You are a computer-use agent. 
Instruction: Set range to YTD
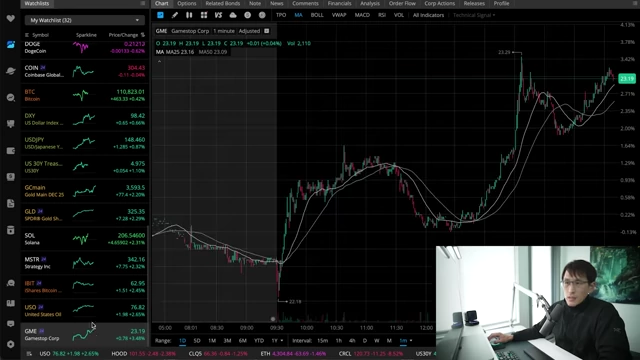click(259, 340)
